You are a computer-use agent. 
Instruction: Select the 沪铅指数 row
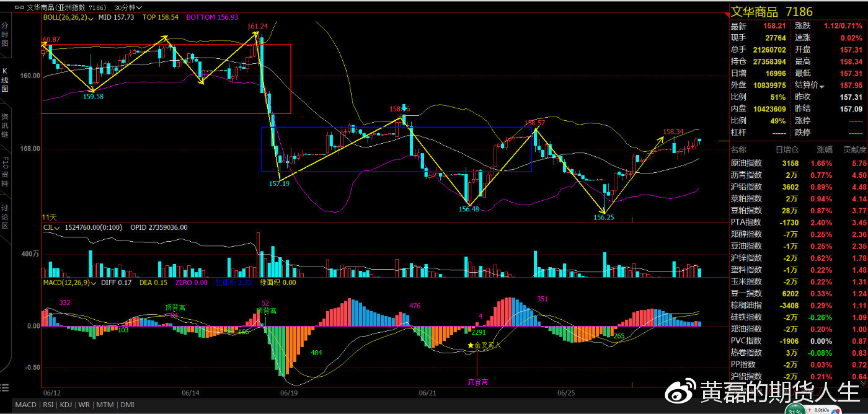[x=799, y=187]
